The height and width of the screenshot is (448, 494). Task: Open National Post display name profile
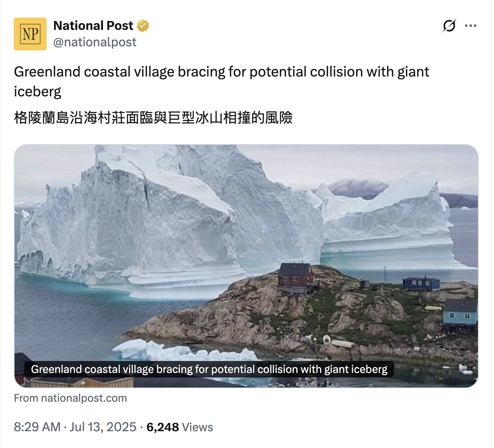[x=93, y=26]
